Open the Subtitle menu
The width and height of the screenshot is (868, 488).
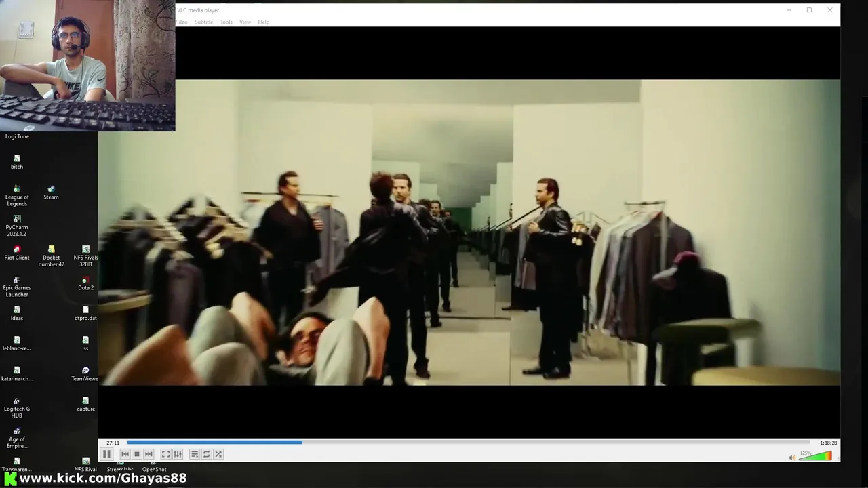coord(203,22)
